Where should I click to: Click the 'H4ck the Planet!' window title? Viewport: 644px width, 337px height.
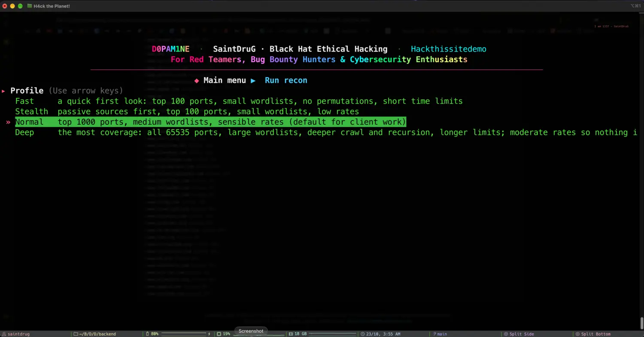(x=52, y=6)
